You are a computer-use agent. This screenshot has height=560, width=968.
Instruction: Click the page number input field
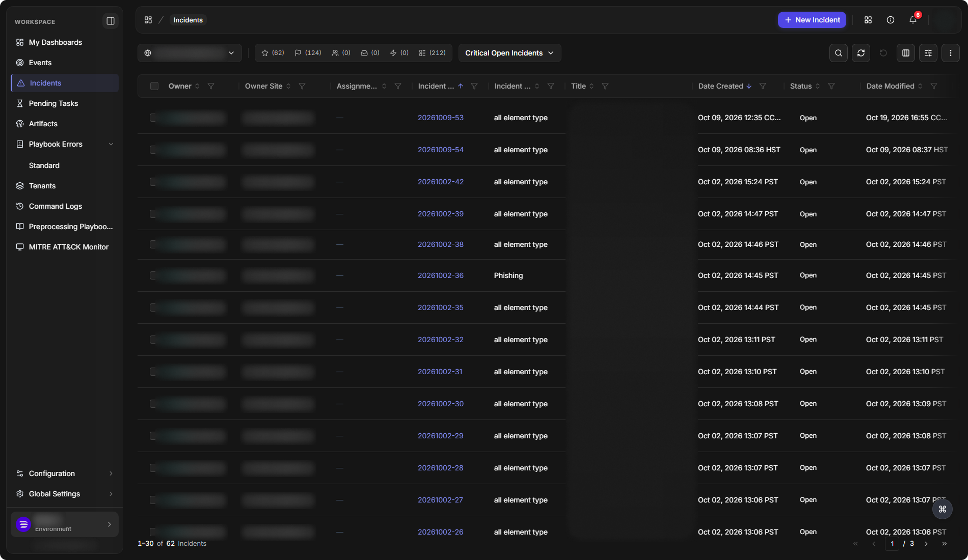pos(892,544)
